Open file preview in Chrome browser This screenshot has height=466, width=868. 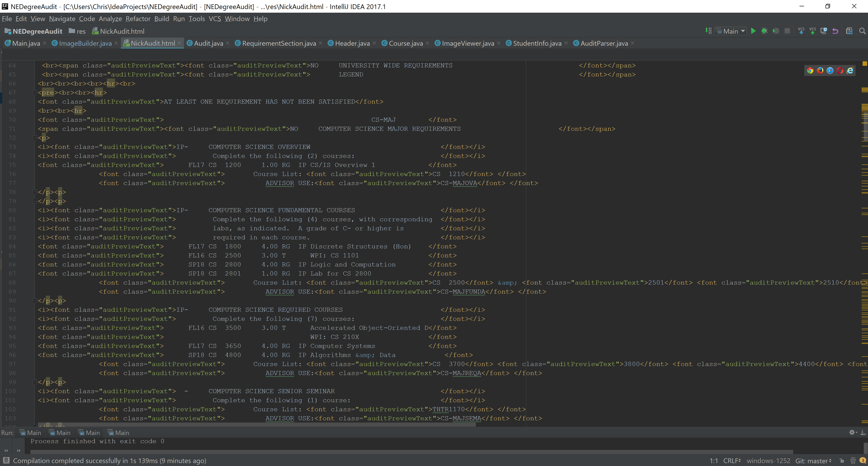tap(810, 71)
